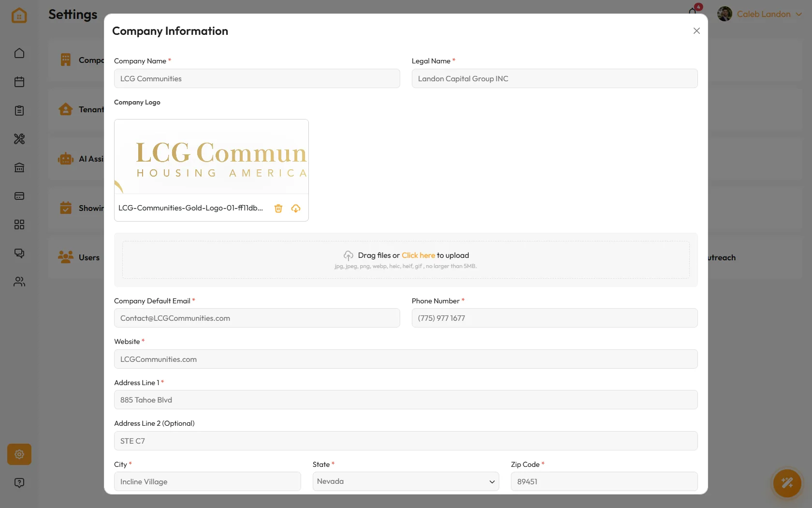Open the chat messages icon in sidebar

(x=19, y=253)
